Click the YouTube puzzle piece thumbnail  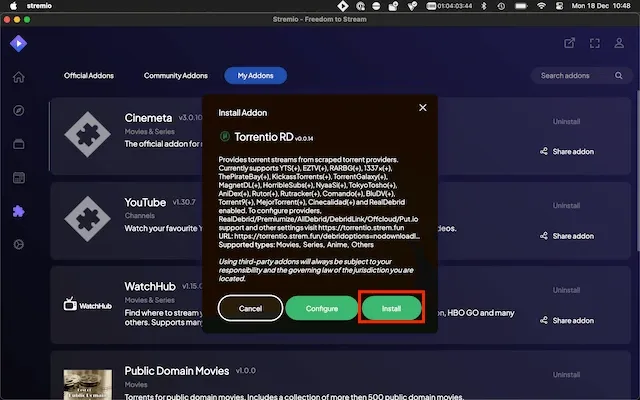click(87, 219)
